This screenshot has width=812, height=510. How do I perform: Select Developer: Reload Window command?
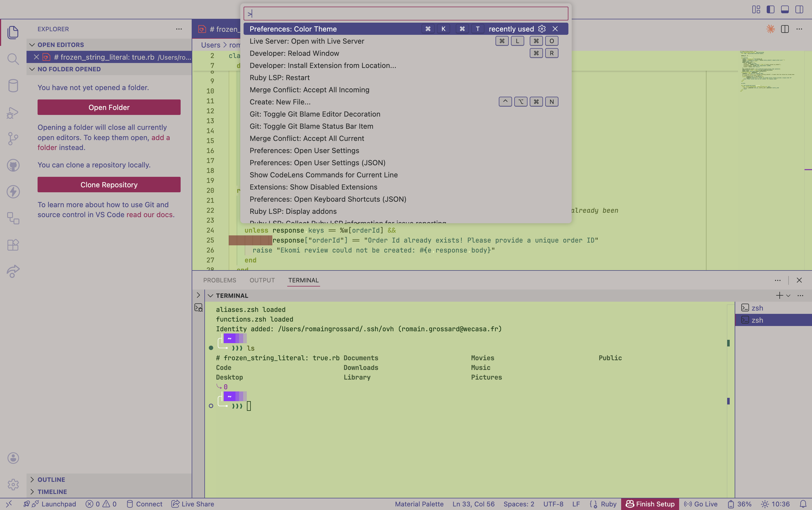click(x=294, y=53)
